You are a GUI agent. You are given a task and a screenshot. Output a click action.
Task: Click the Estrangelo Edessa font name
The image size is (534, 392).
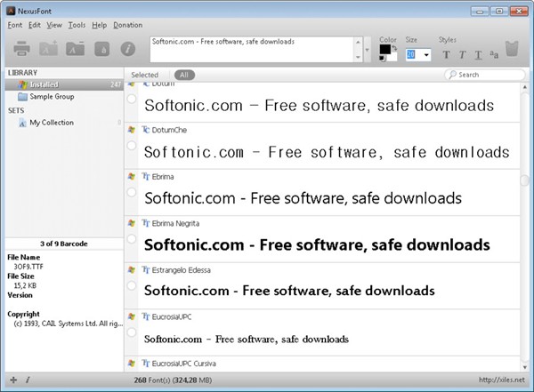(182, 270)
